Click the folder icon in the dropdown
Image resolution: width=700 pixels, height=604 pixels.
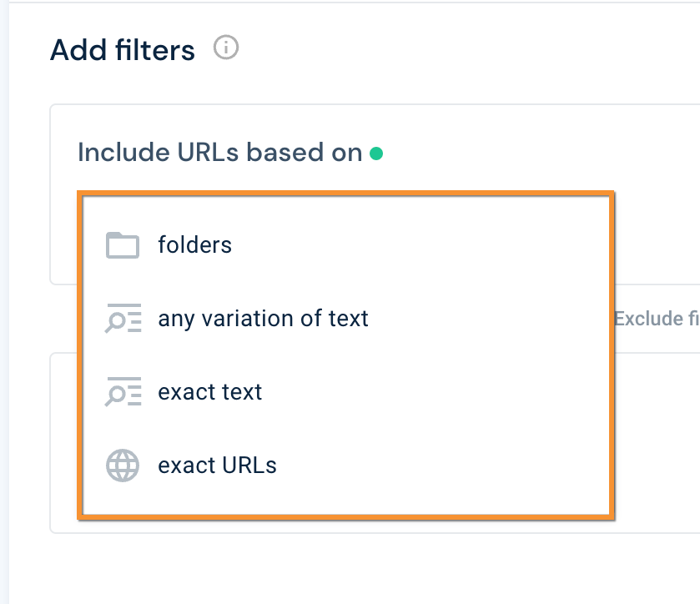pyautogui.click(x=123, y=245)
